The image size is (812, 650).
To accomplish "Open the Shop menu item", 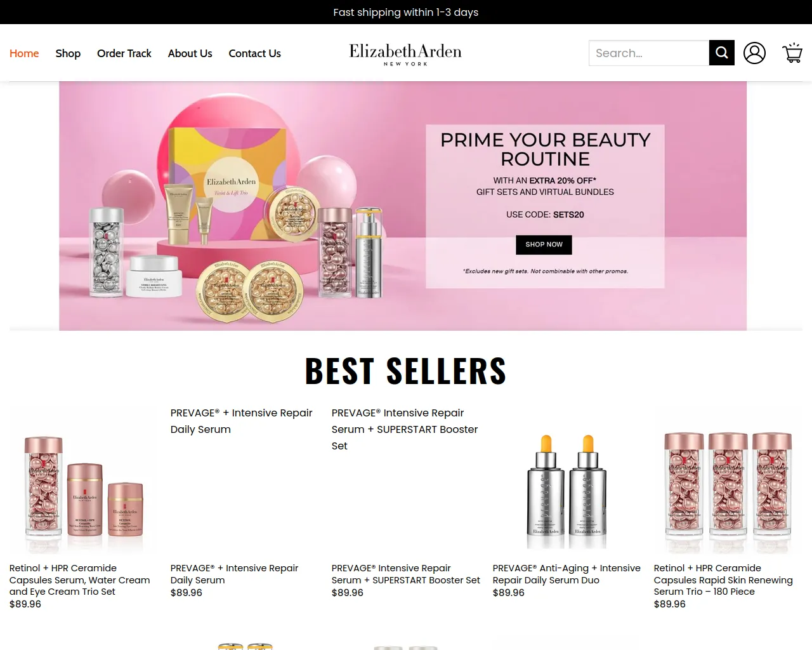I will [x=68, y=53].
